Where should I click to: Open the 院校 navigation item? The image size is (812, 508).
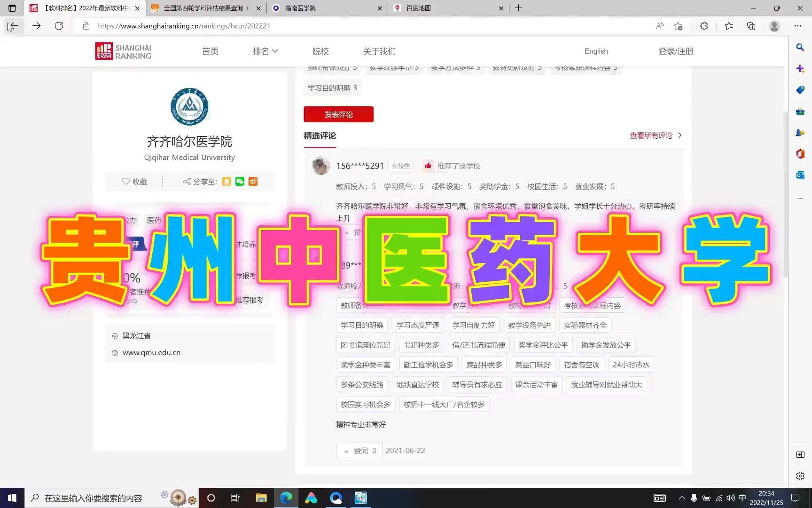pos(320,51)
